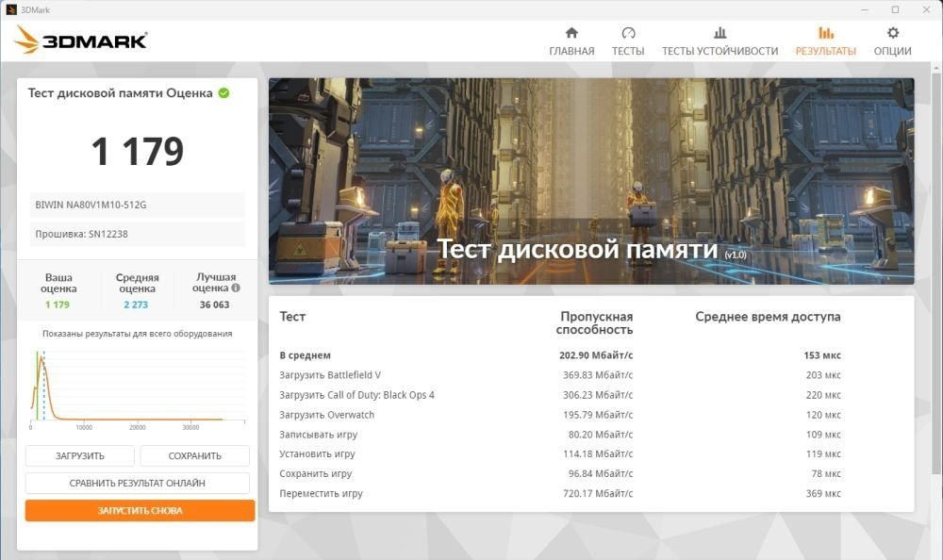The width and height of the screenshot is (943, 560).
Task: Click the storage test banner image
Action: tap(591, 181)
